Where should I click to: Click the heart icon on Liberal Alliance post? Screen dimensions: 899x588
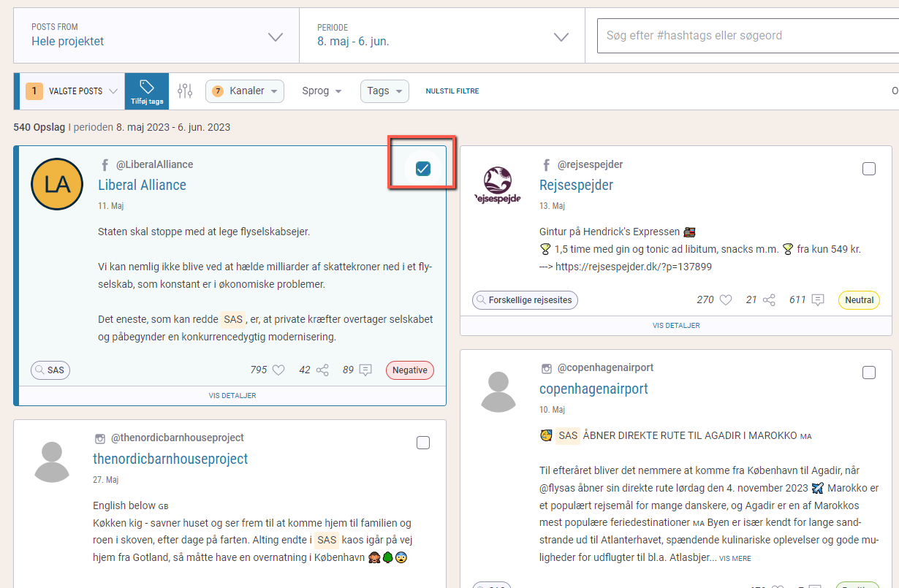click(x=278, y=370)
